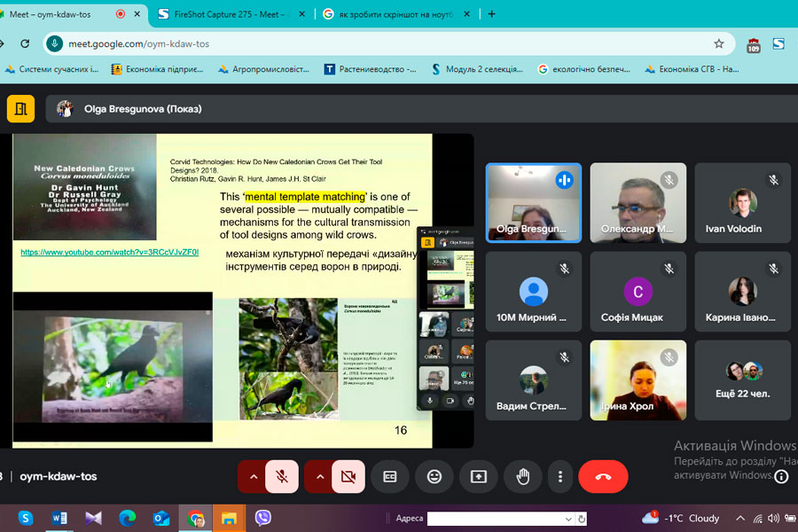
Task: Unmute the microphone in the call controls
Action: pyautogui.click(x=282, y=476)
